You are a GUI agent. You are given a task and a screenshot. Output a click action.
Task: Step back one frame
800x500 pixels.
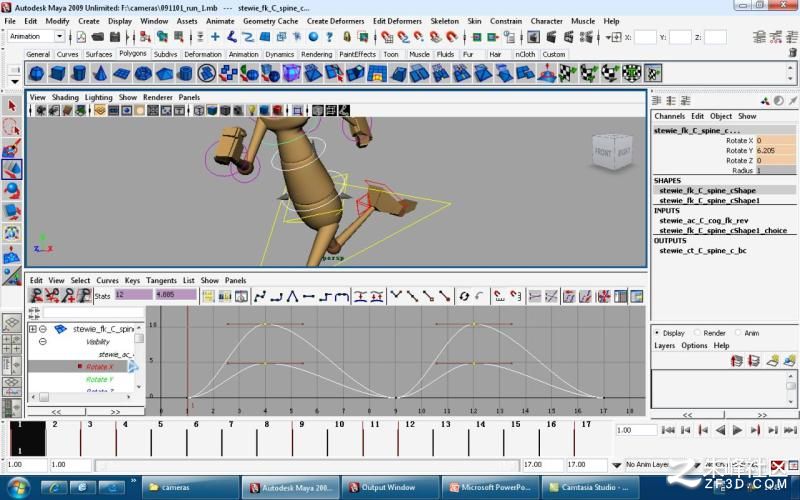[685, 430]
